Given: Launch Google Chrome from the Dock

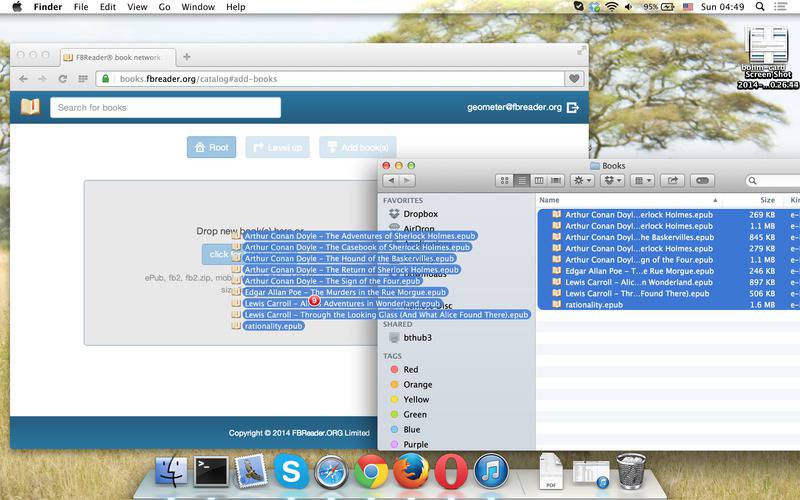Looking at the screenshot, I should point(371,471).
